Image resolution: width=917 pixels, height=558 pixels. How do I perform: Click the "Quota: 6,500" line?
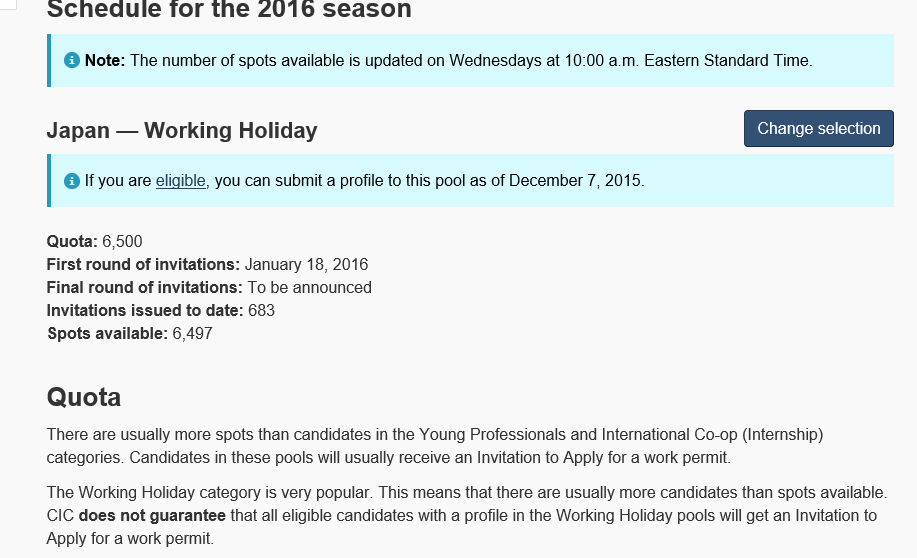point(101,241)
